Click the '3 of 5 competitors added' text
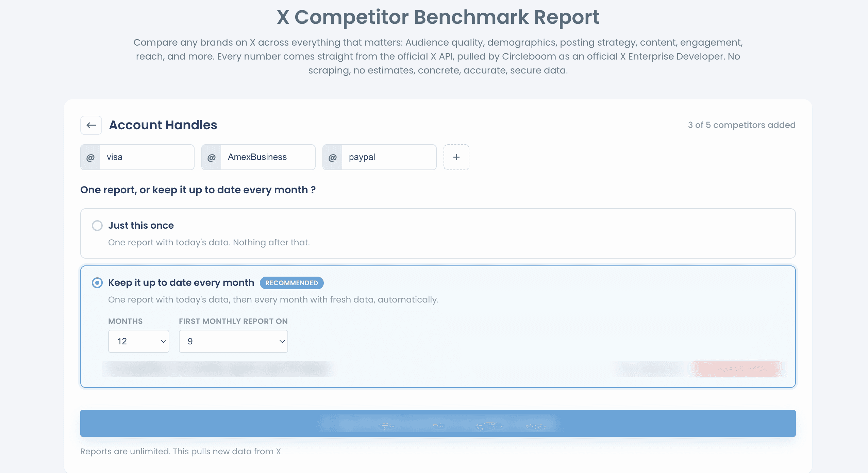 pos(742,125)
